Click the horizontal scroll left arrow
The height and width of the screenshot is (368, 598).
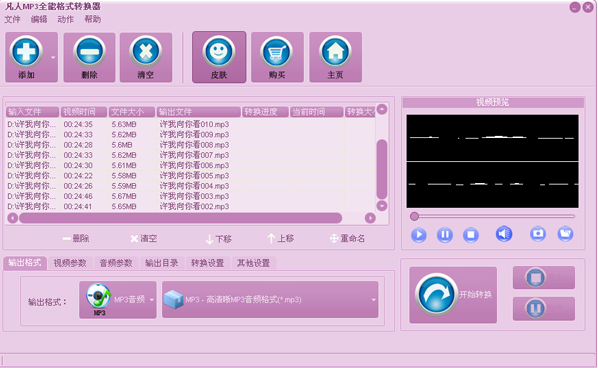(x=13, y=218)
